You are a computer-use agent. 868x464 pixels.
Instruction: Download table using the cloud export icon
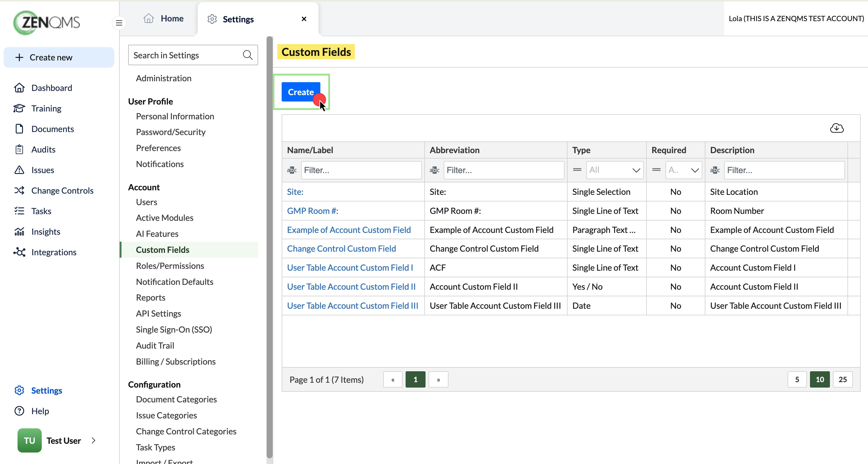coord(837,128)
